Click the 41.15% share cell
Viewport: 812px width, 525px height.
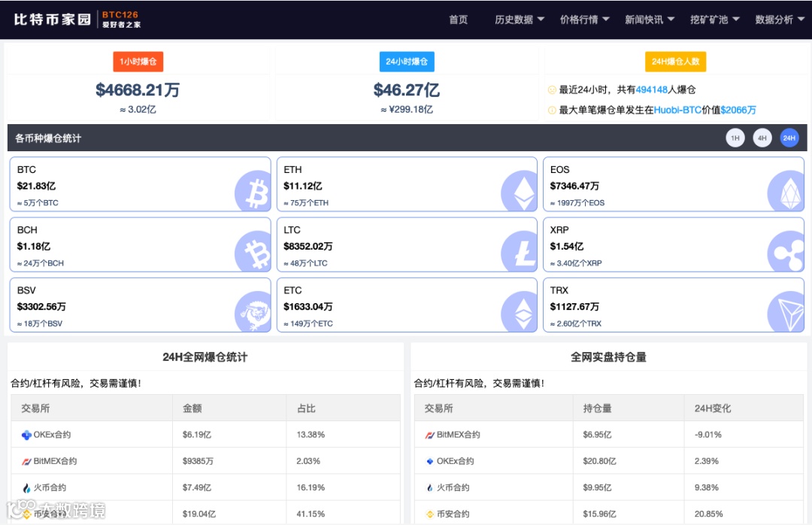(x=311, y=514)
